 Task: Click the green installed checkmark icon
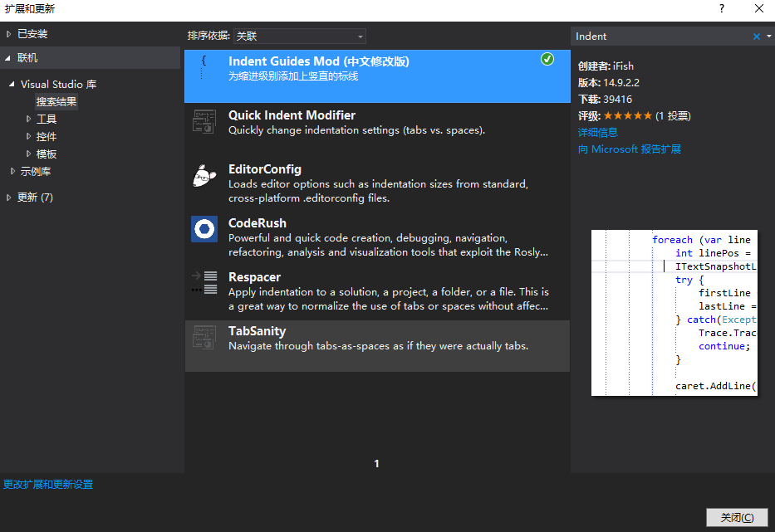point(547,59)
